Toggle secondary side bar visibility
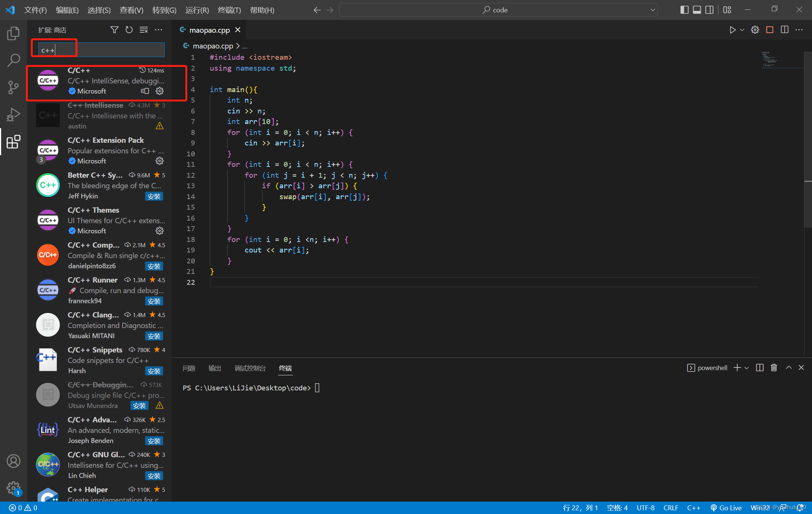 709,10
